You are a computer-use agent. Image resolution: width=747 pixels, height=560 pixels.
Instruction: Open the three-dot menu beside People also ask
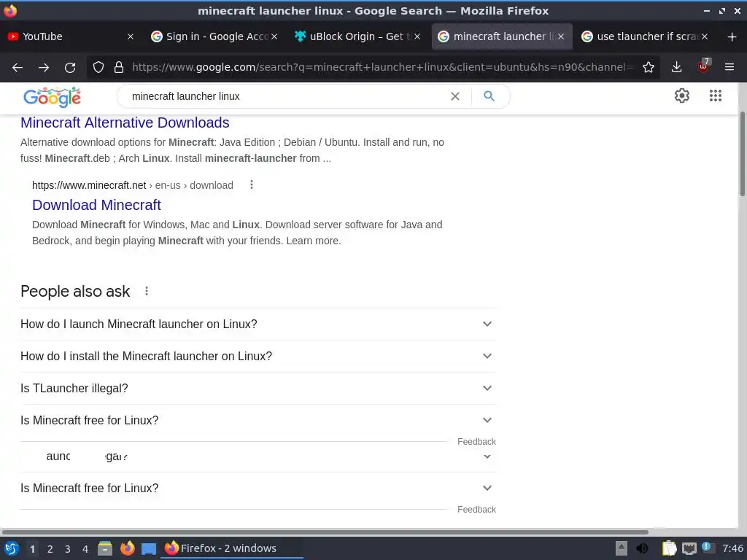147,291
